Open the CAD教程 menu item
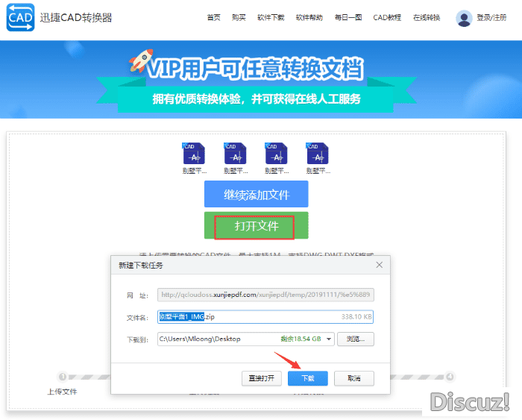This screenshot has height=420, width=522. point(387,18)
